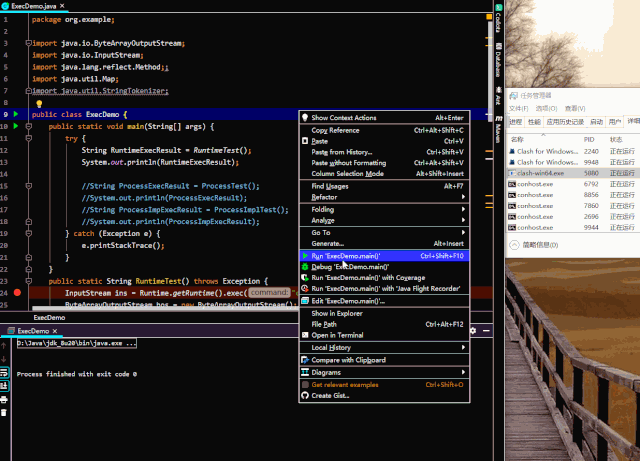Choose Paste from History in context menu
Screen dimensions: 640x461
pos(384,152)
